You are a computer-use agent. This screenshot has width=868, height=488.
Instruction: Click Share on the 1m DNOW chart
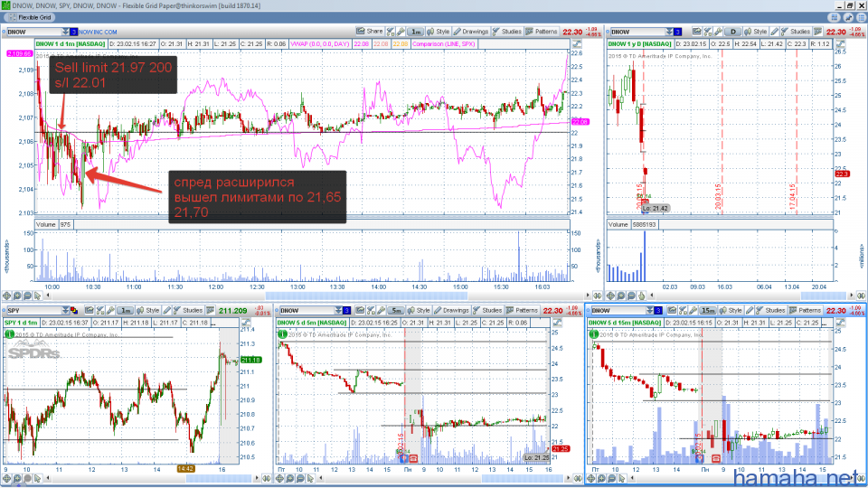tap(370, 32)
